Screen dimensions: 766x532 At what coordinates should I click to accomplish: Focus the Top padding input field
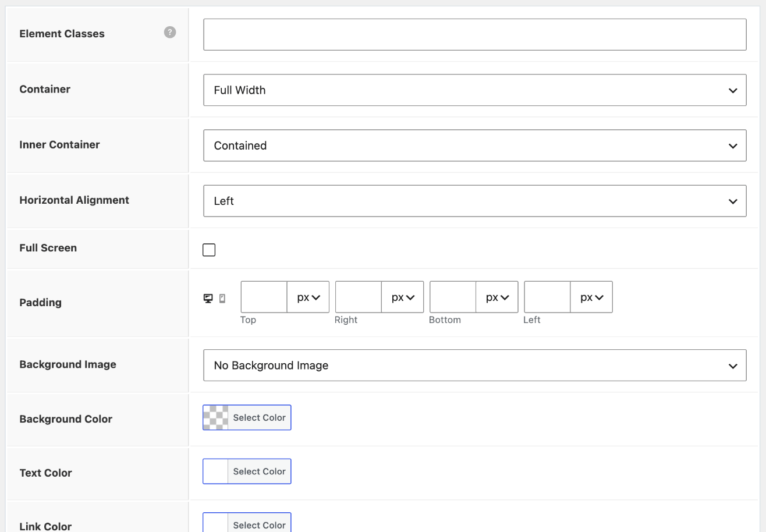264,297
